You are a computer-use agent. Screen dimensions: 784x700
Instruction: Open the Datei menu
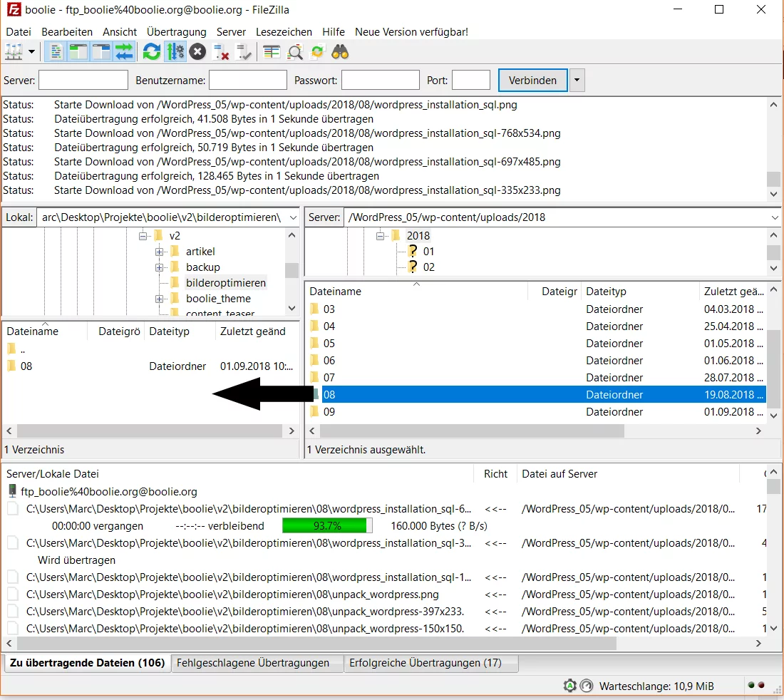tap(19, 31)
